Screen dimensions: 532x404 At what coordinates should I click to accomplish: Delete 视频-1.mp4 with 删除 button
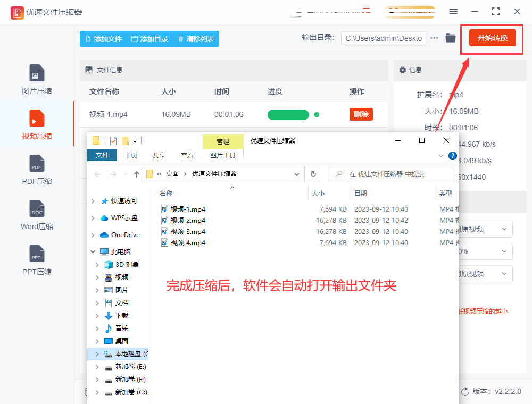[x=361, y=114]
